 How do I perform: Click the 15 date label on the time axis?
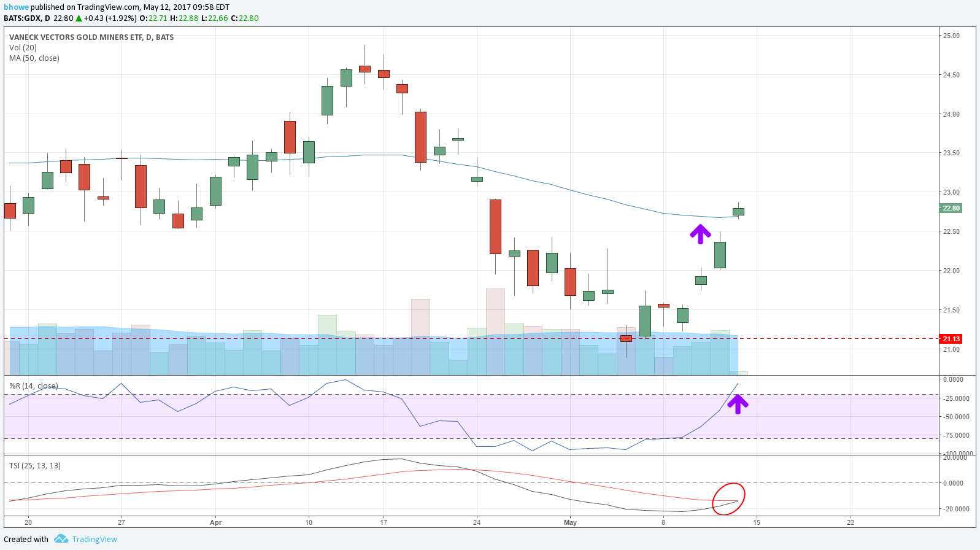pyautogui.click(x=757, y=522)
